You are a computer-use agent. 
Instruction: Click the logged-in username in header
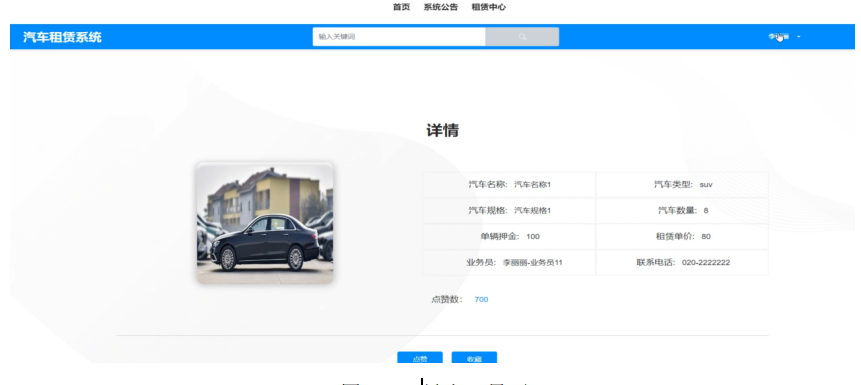point(779,37)
